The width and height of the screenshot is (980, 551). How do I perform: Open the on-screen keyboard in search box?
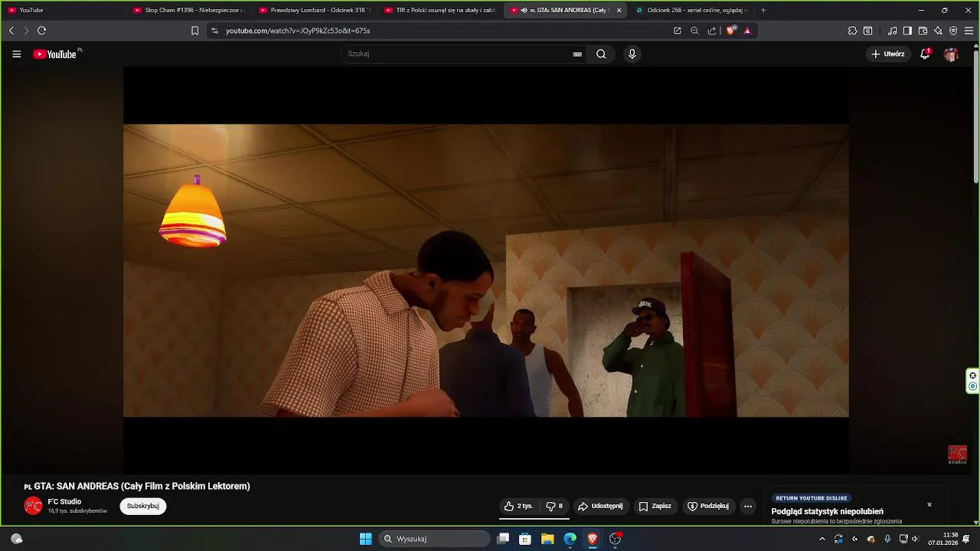click(577, 54)
